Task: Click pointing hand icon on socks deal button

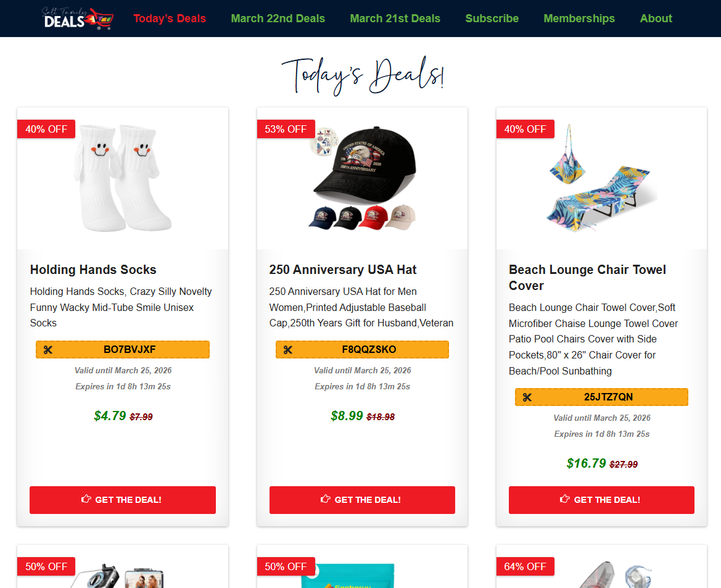Action: tap(86, 499)
